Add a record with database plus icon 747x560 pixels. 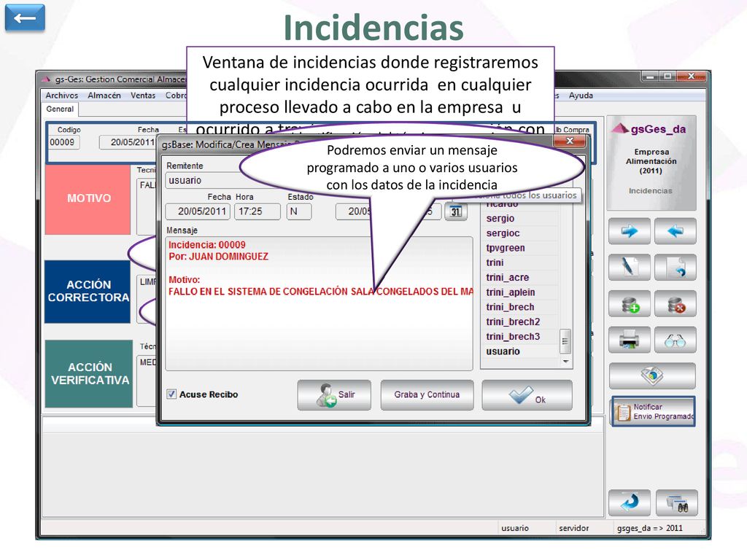(x=630, y=304)
